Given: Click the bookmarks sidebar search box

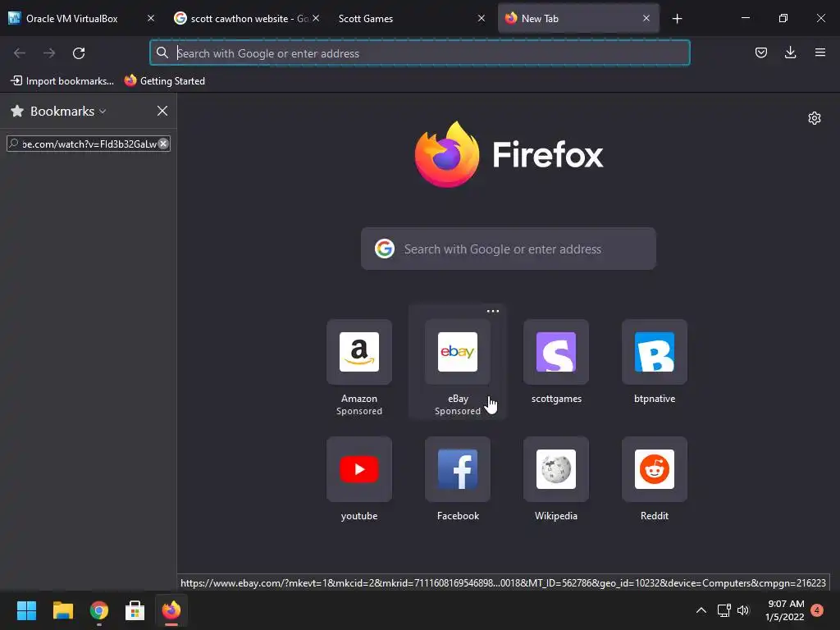Looking at the screenshot, I should coord(89,144).
